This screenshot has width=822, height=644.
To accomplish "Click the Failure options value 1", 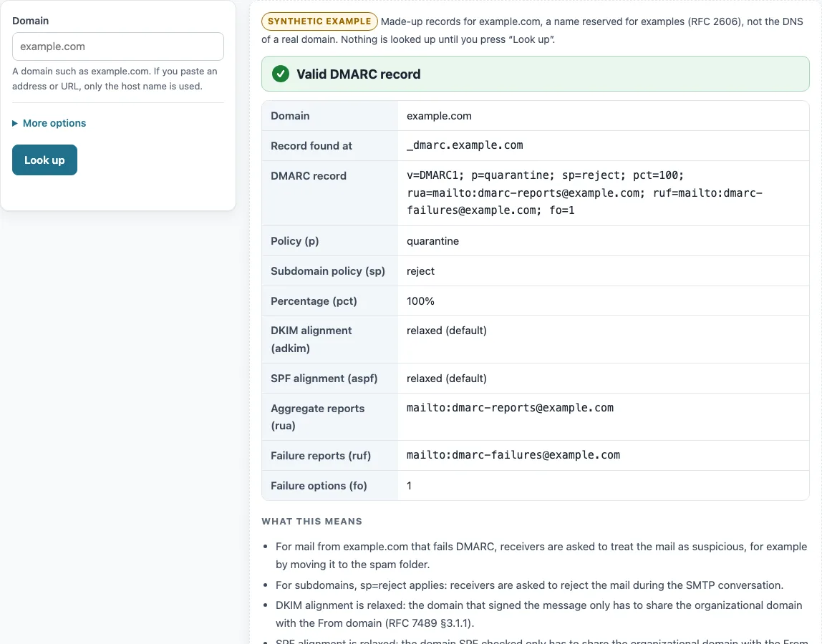I will coord(410,486).
